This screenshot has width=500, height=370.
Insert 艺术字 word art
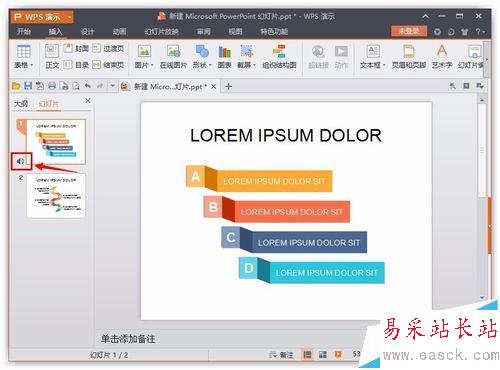442,56
